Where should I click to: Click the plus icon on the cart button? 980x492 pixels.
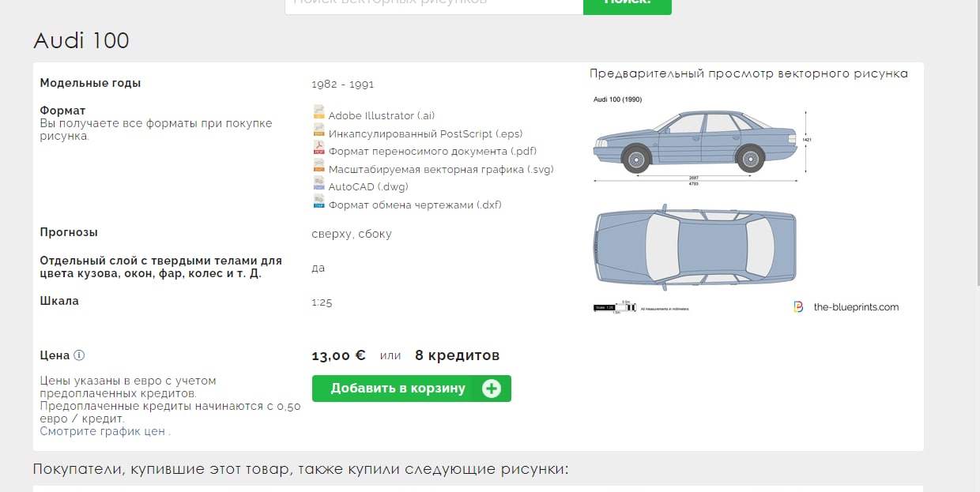[x=491, y=389]
